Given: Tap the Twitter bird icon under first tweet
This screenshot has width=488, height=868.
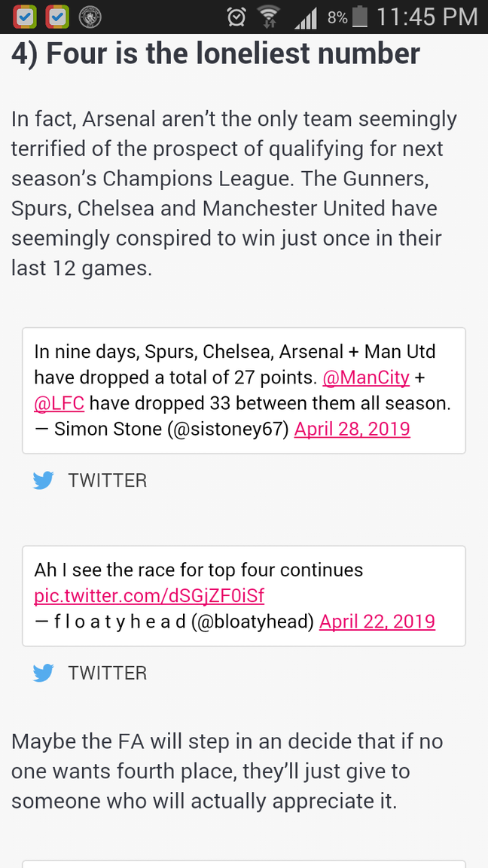Looking at the screenshot, I should [44, 479].
